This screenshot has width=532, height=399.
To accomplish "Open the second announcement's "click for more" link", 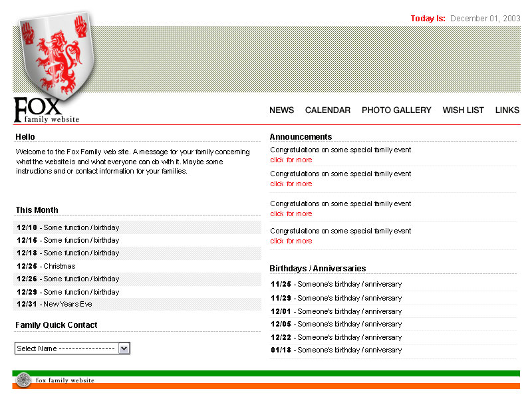I will [x=291, y=184].
